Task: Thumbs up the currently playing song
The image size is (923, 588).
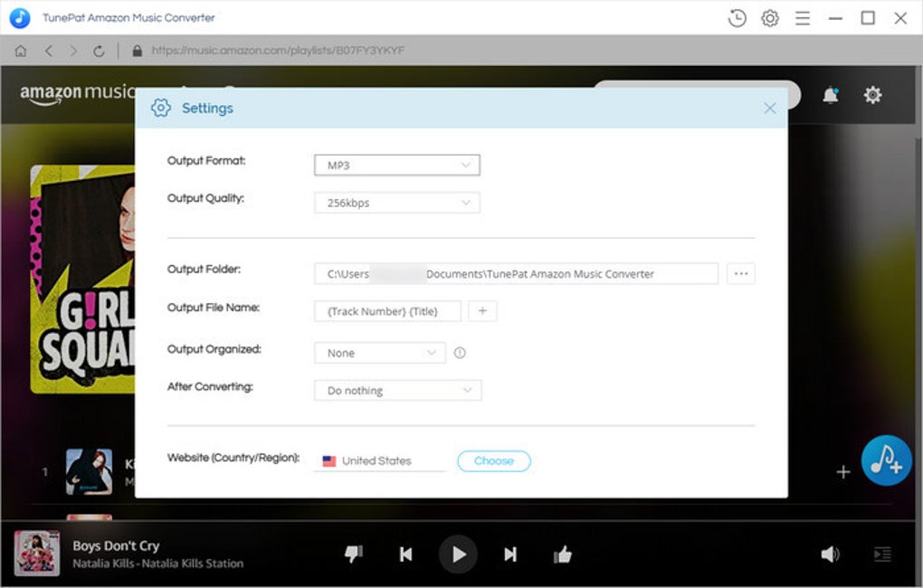Action: pyautogui.click(x=562, y=554)
